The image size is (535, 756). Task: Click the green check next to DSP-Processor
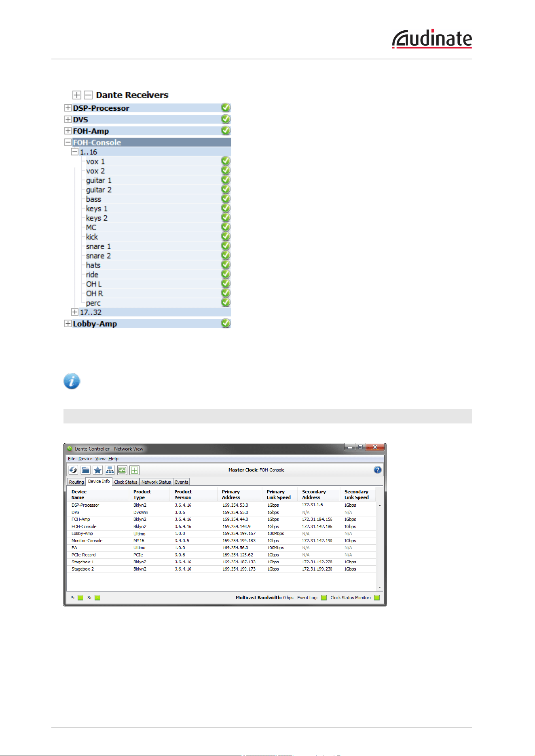(x=226, y=107)
